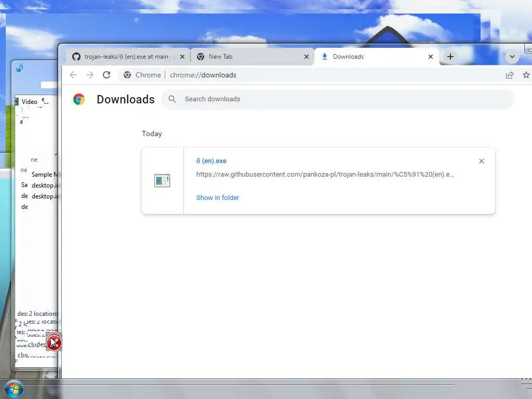Go back with the back arrow
This screenshot has width=532, height=399.
(x=73, y=75)
